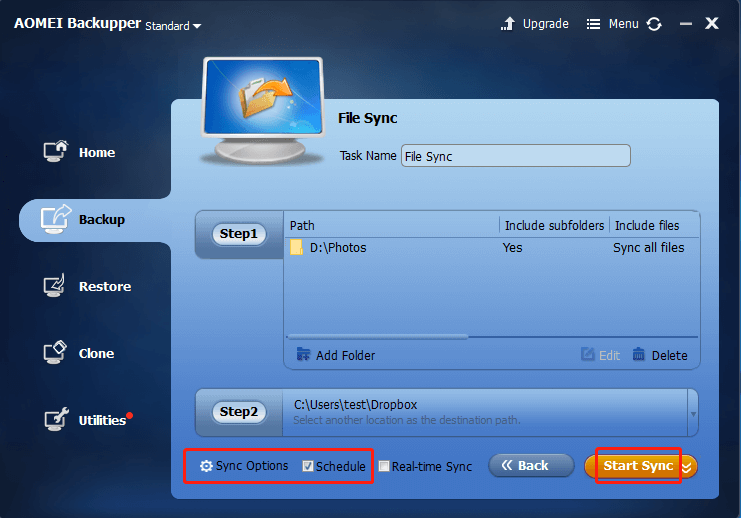Viewport: 741px width, 518px height.
Task: Switch to the Backup sidebar tab
Action: (x=95, y=220)
